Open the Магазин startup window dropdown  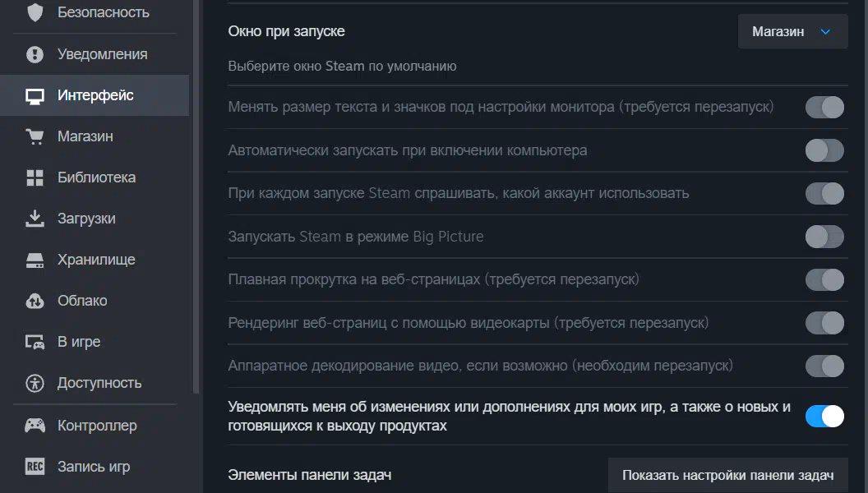click(792, 32)
